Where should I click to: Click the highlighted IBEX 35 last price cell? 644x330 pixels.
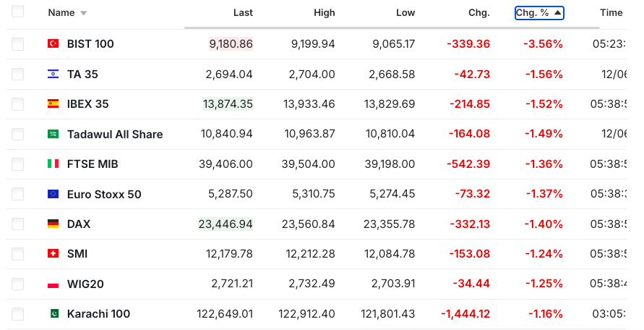(228, 104)
